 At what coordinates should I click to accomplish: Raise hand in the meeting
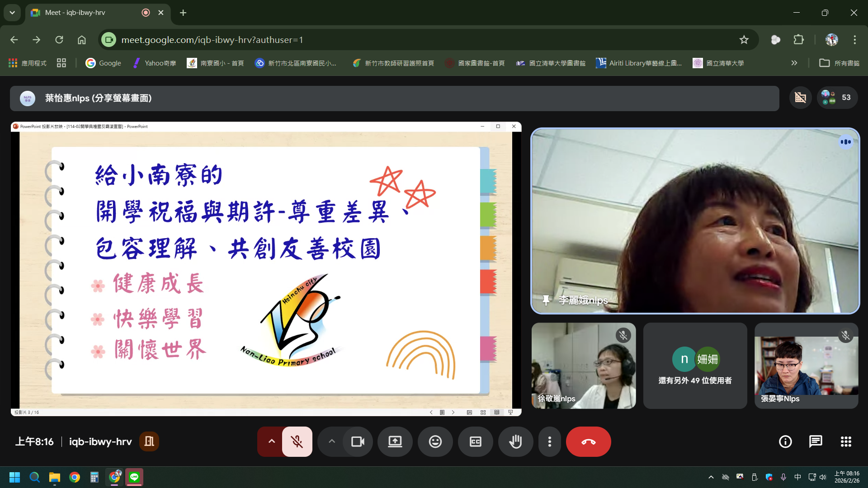515,441
